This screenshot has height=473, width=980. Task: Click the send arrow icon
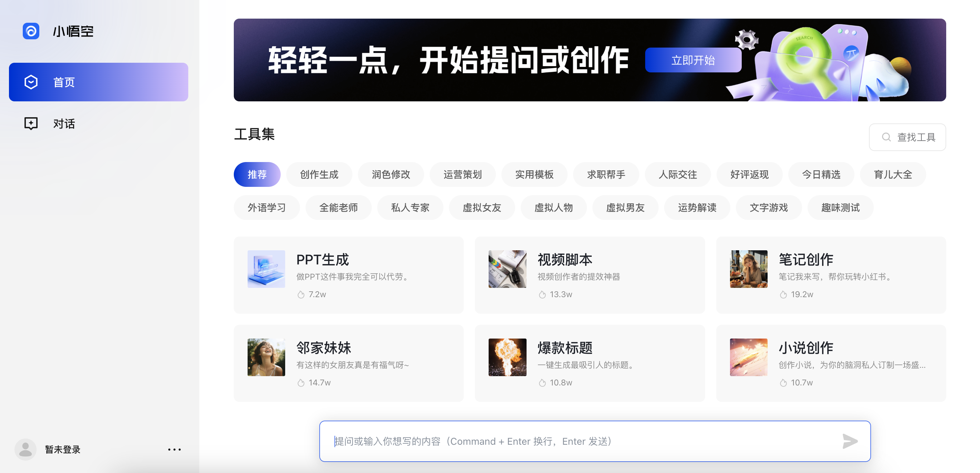850,441
